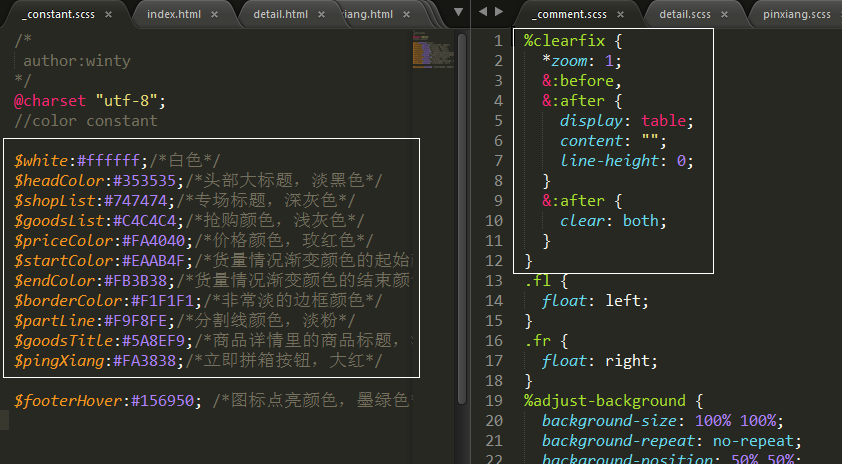Open the index.html tab
This screenshot has width=842, height=464.
174,14
